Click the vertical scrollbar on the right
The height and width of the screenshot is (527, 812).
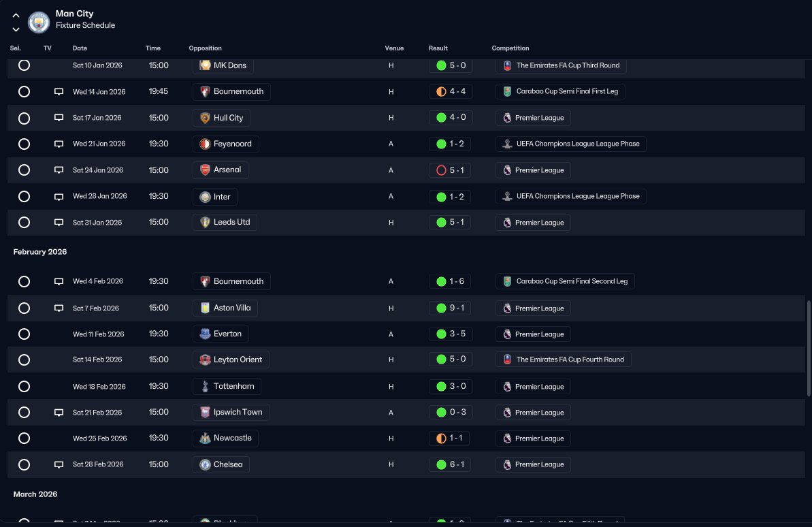point(809,348)
